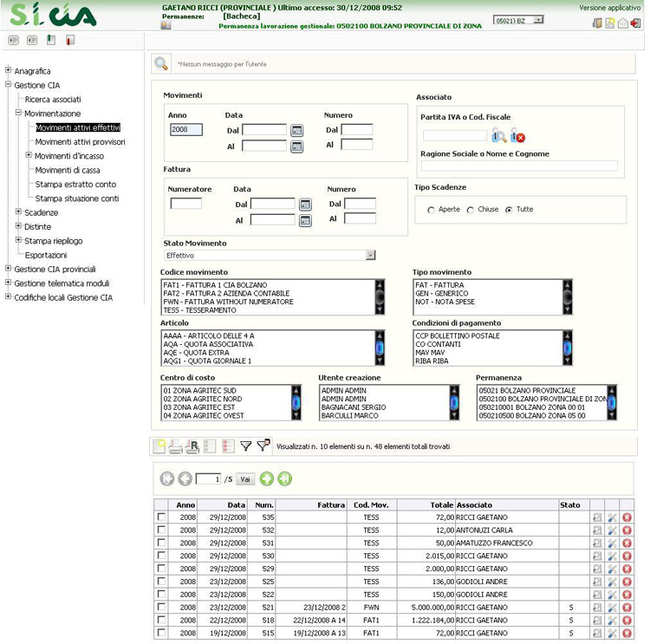Click the print report R icon
The image size is (650, 644).
coord(192,446)
